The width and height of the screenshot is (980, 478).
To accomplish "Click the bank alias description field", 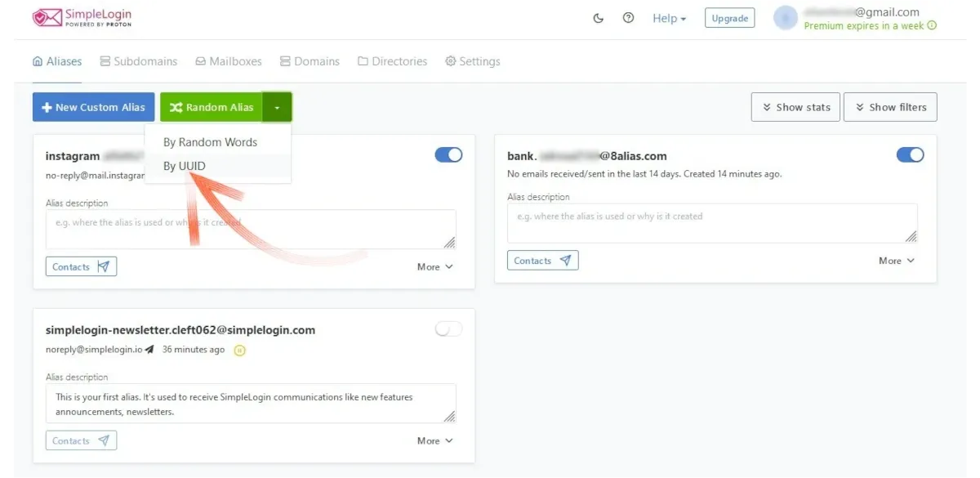I will (711, 223).
